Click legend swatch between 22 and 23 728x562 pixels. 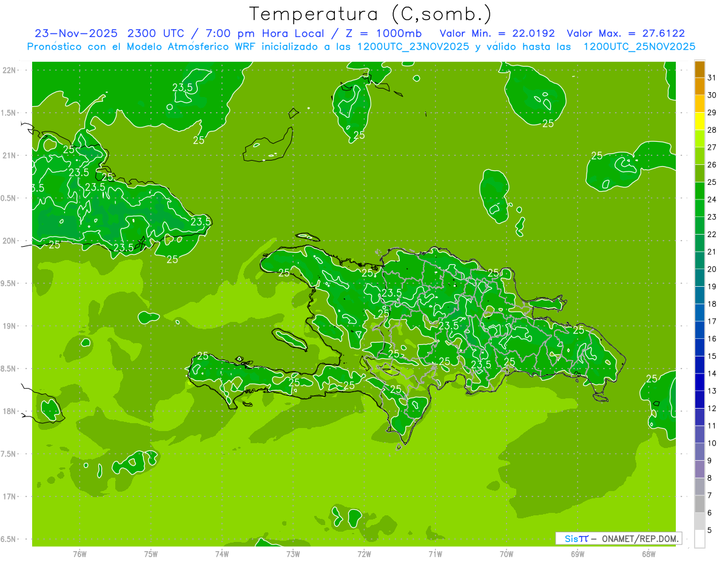pos(699,226)
